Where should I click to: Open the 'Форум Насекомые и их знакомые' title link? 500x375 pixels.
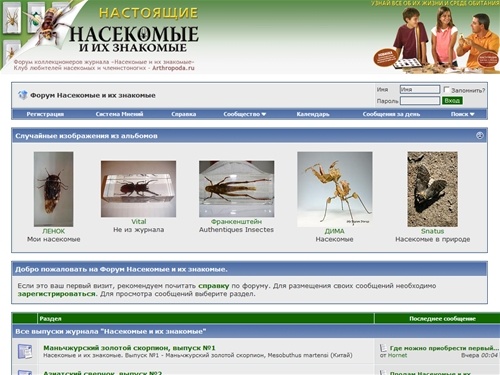click(93, 95)
